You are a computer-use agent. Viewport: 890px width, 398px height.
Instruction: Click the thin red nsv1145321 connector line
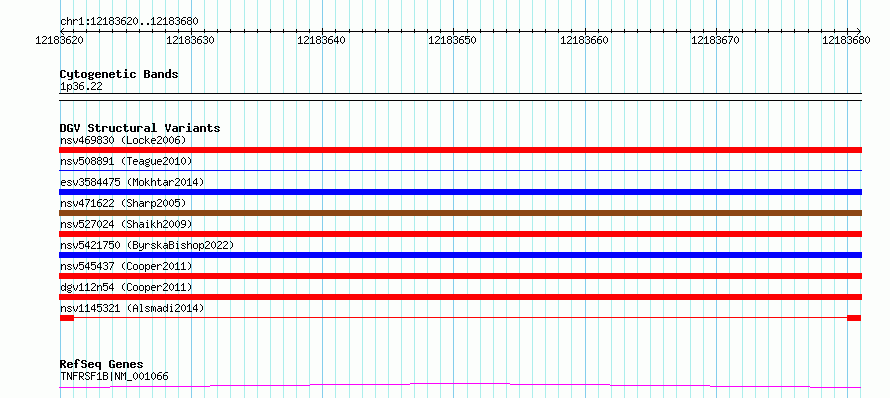pos(460,318)
